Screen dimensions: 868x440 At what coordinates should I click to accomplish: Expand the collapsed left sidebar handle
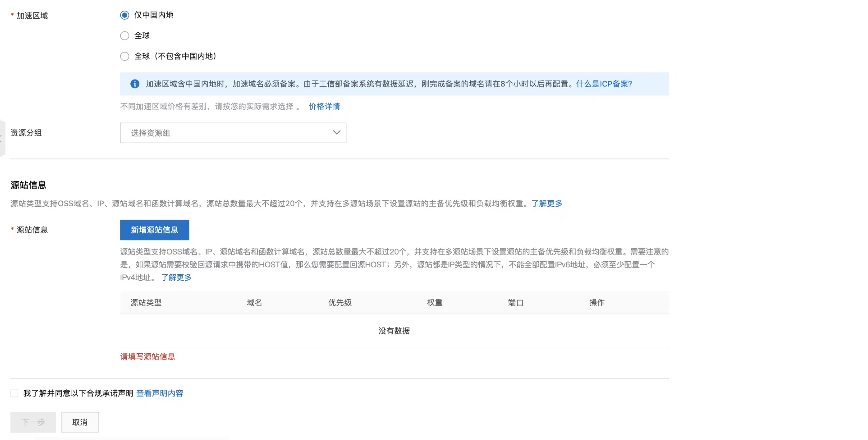tap(2, 138)
